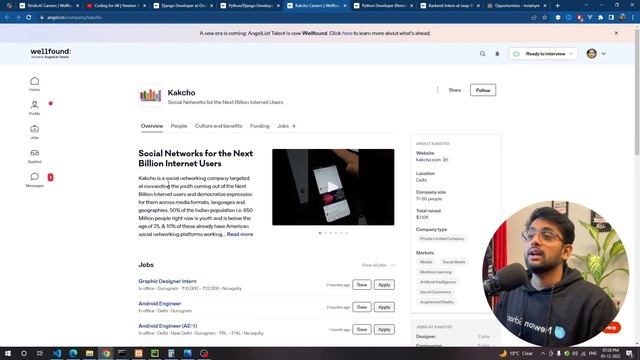Play the Kakcho intro video
Viewport: 640px width, 360px height.
coord(333,187)
